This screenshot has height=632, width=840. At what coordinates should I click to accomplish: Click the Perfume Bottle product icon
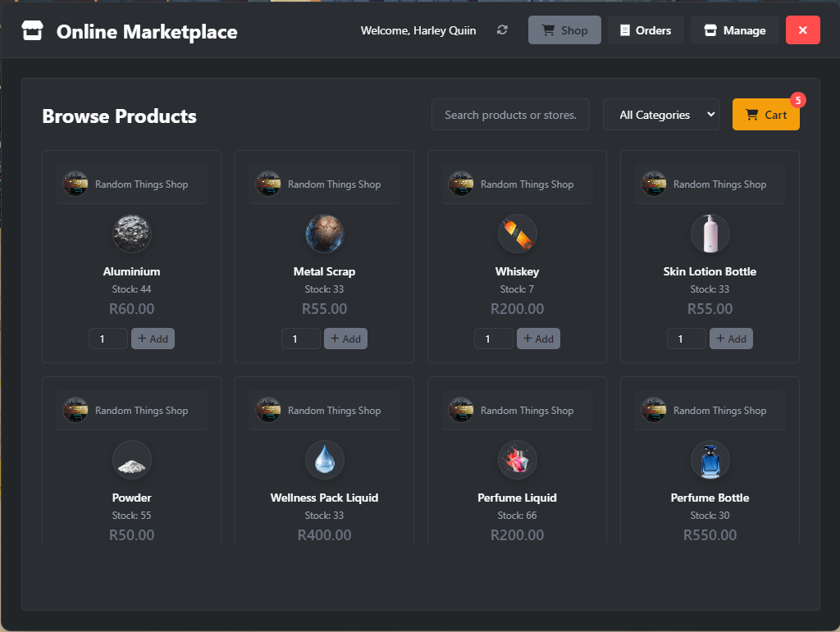click(710, 460)
